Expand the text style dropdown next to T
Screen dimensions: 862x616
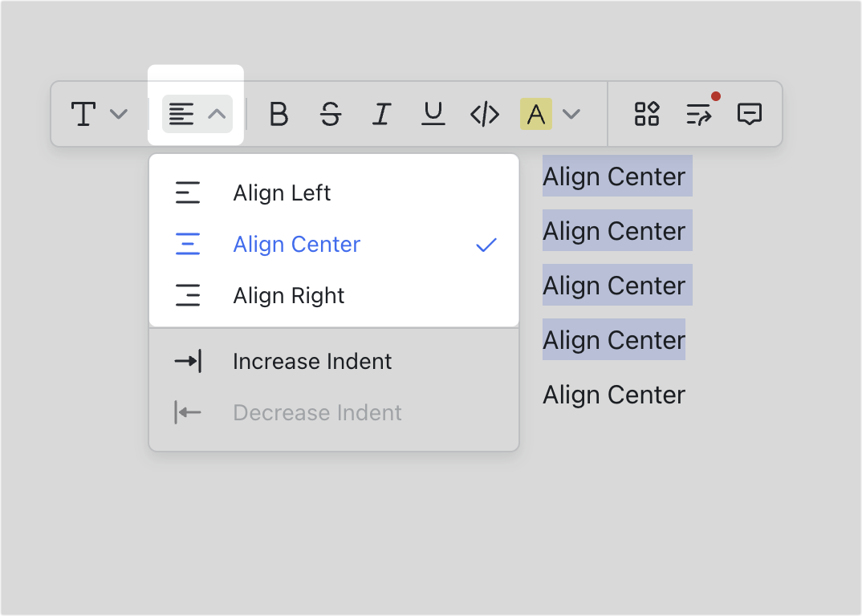tap(119, 114)
